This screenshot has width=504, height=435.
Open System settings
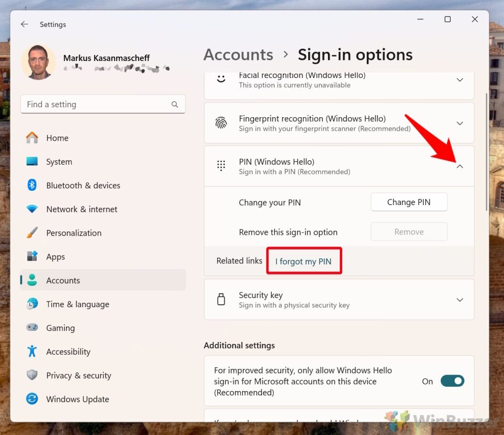click(x=103, y=162)
